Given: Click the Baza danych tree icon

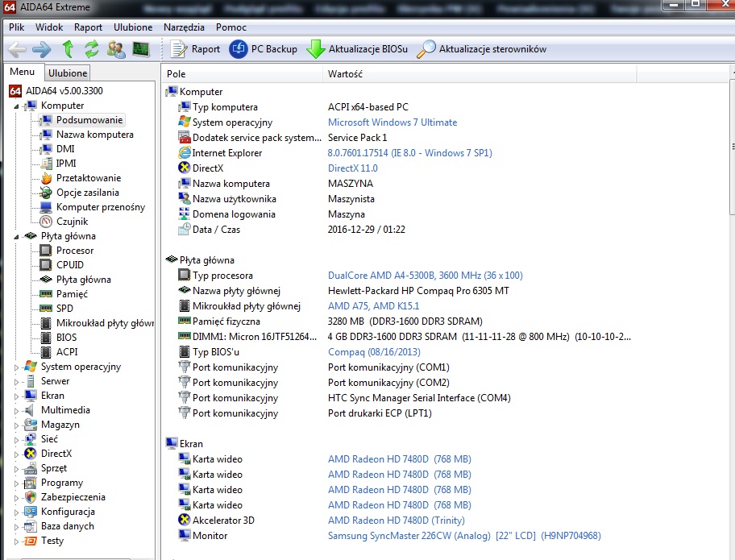Looking at the screenshot, I should point(31,526).
